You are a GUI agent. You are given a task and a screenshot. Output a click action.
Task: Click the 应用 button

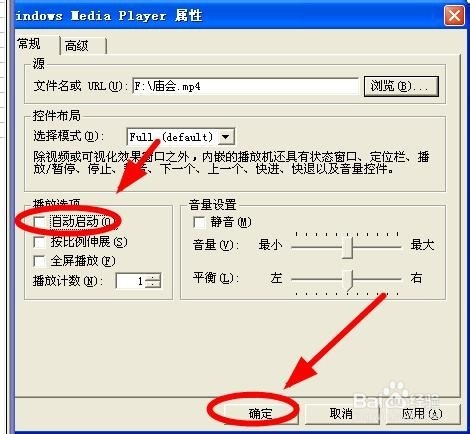point(422,414)
